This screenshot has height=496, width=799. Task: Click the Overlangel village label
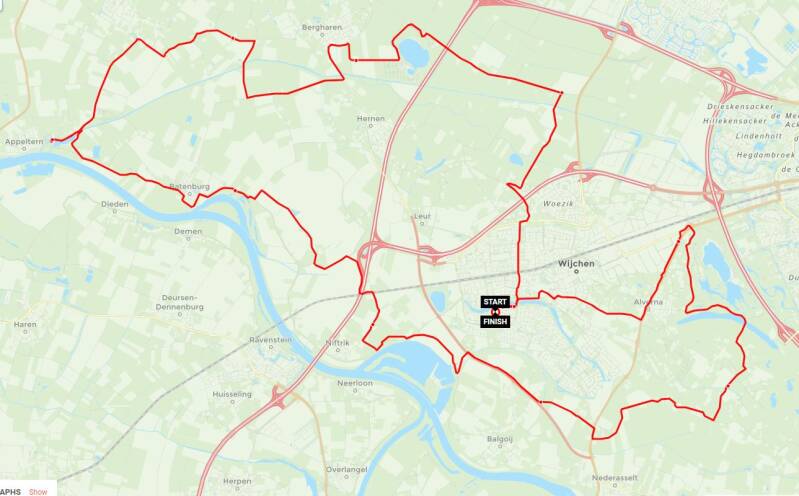[347, 469]
